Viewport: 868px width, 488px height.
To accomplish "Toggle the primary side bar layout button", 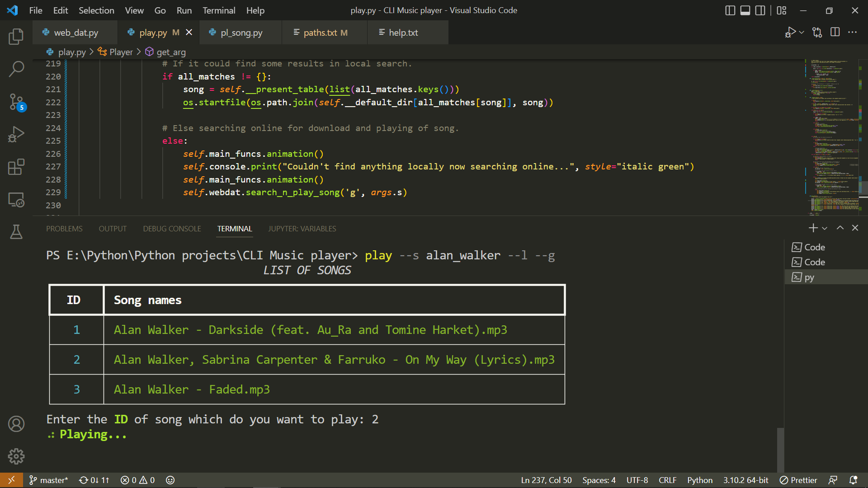I will click(x=730, y=10).
